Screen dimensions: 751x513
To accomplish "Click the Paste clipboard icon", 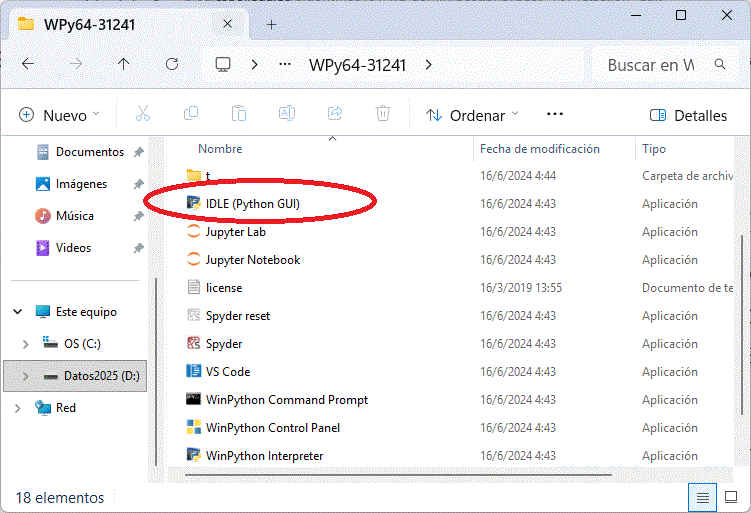I will point(239,114).
